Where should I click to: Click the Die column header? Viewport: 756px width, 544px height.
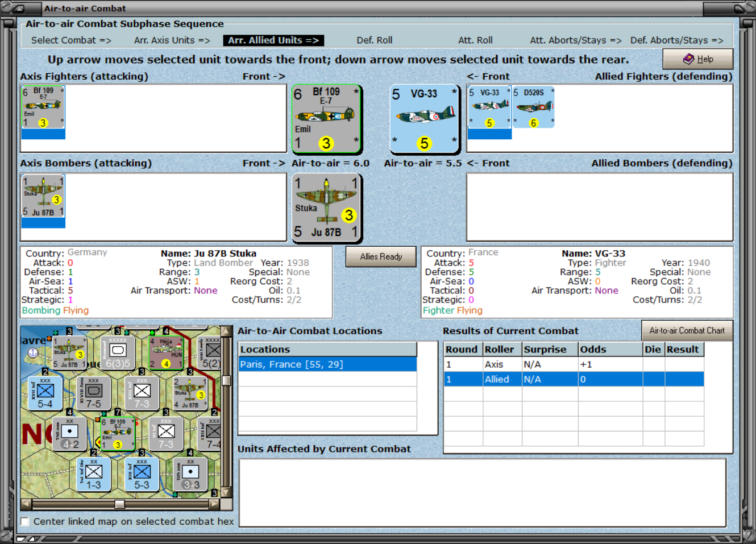click(654, 350)
